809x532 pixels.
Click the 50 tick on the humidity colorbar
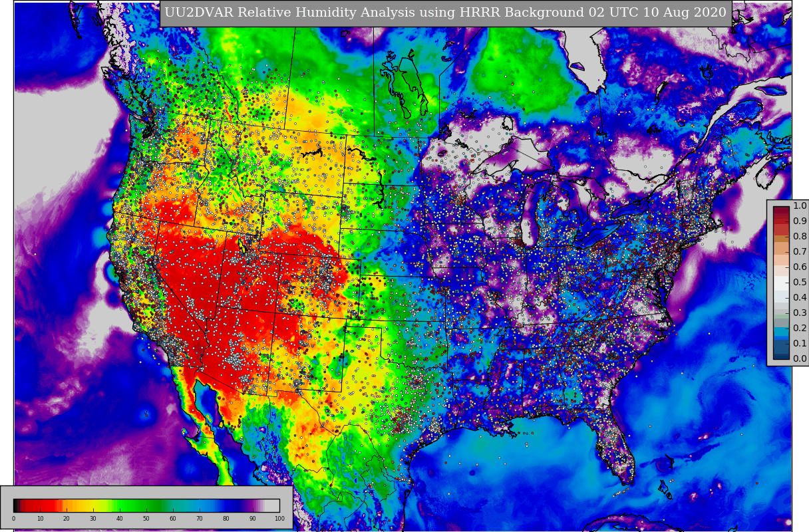(146, 519)
